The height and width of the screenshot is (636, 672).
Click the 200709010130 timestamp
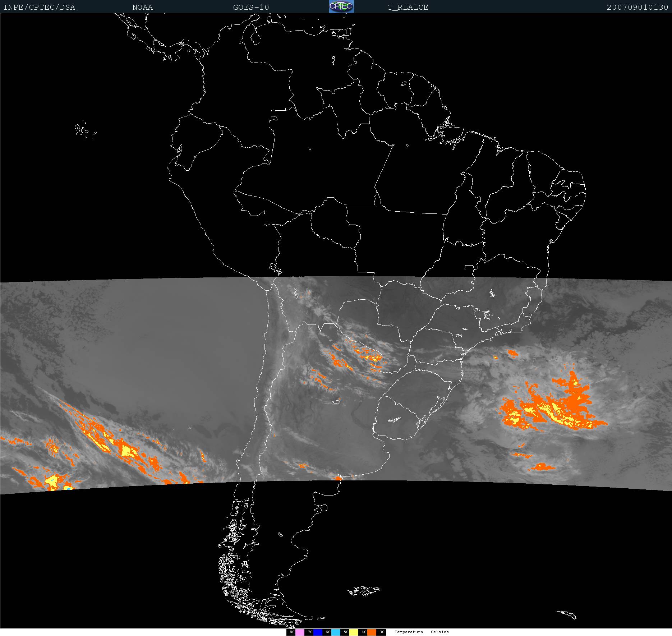637,7
